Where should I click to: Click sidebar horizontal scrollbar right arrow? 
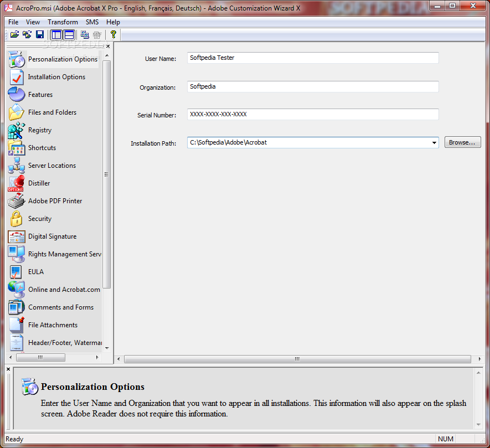click(x=97, y=357)
